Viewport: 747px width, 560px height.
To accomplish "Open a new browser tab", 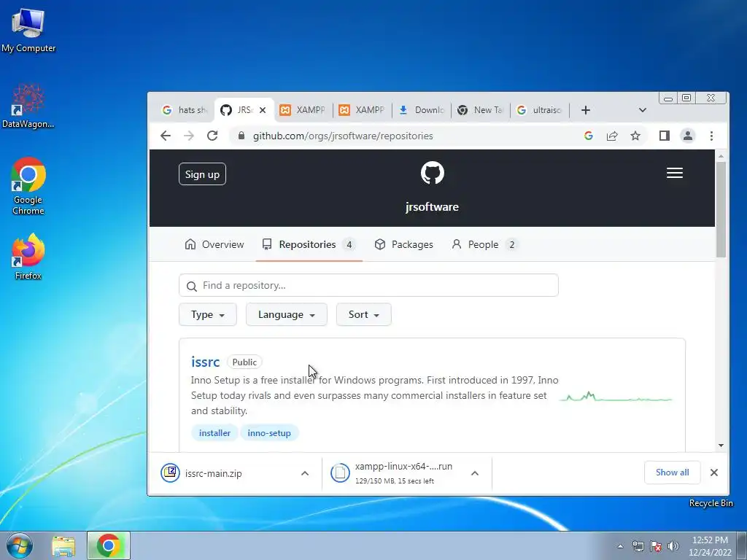I will click(x=586, y=110).
